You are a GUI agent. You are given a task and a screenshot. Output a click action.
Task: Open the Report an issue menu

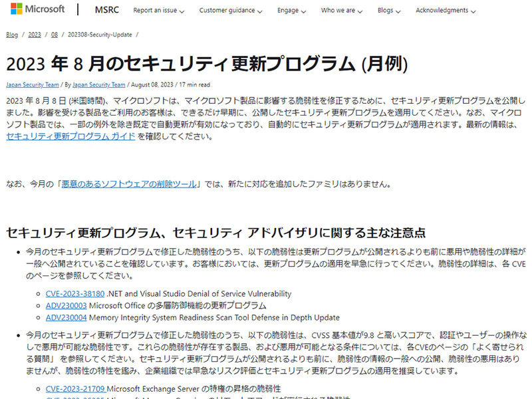[159, 11]
